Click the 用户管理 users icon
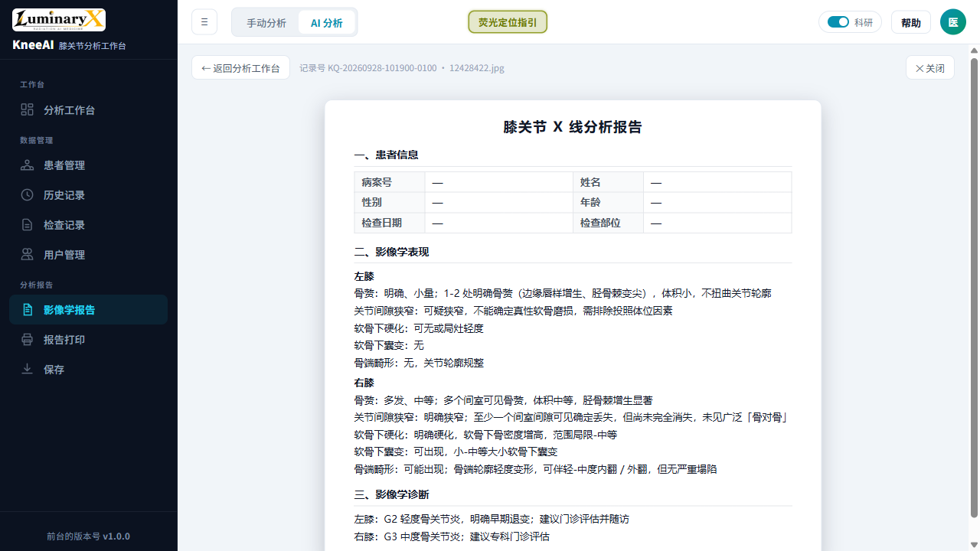980x551 pixels. tap(28, 255)
